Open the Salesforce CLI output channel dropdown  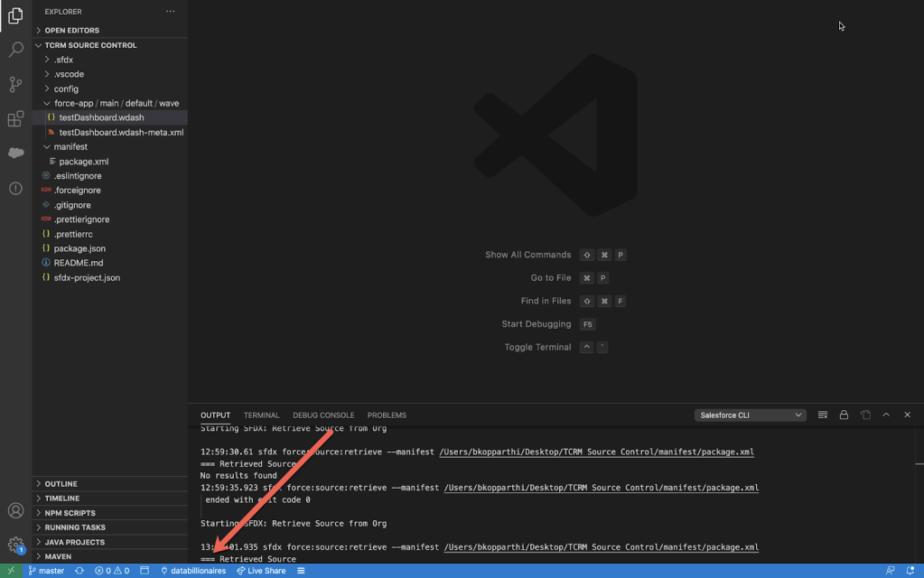(x=751, y=415)
